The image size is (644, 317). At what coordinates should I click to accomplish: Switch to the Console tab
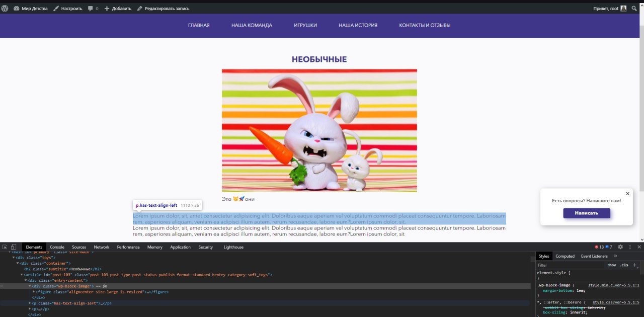57,247
